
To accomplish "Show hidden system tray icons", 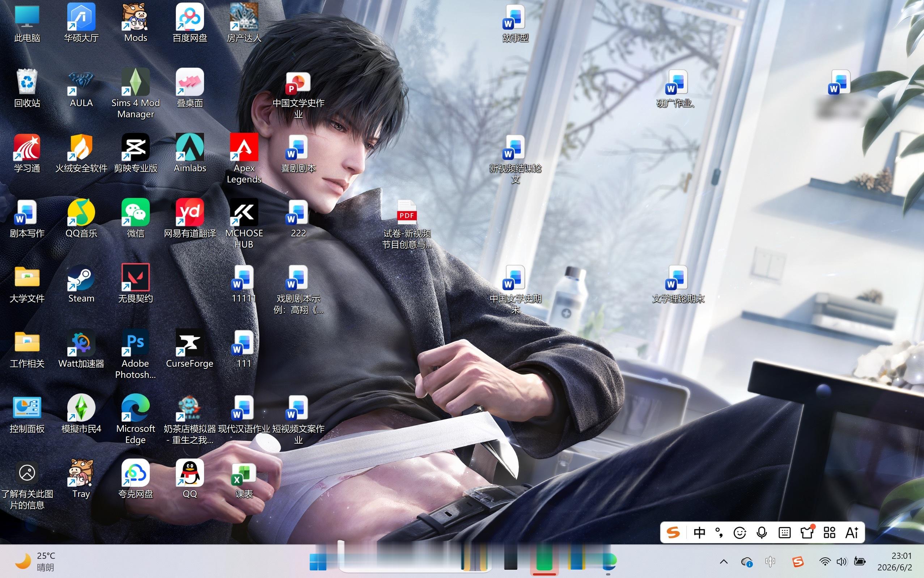I will [x=723, y=562].
